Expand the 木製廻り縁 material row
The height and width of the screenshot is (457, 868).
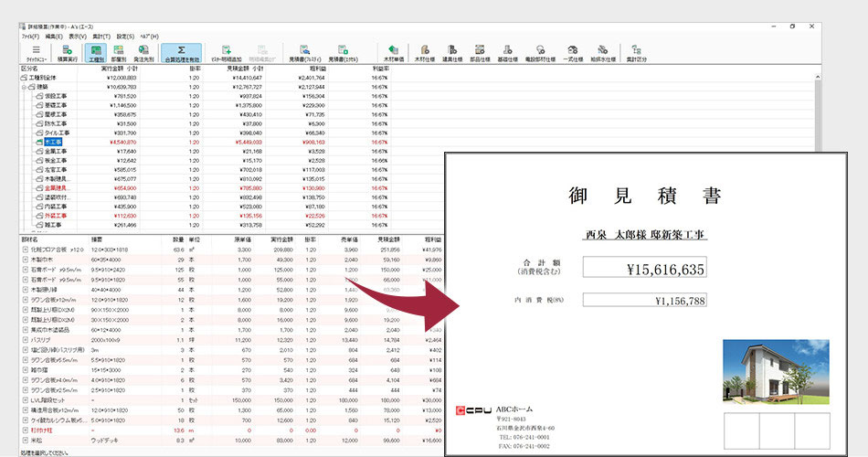[25, 290]
